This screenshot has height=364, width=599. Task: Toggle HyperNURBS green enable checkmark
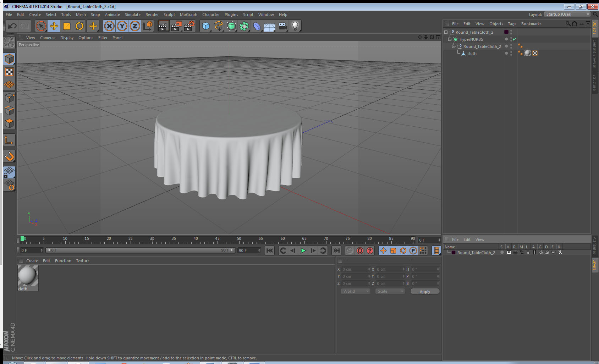coord(515,39)
